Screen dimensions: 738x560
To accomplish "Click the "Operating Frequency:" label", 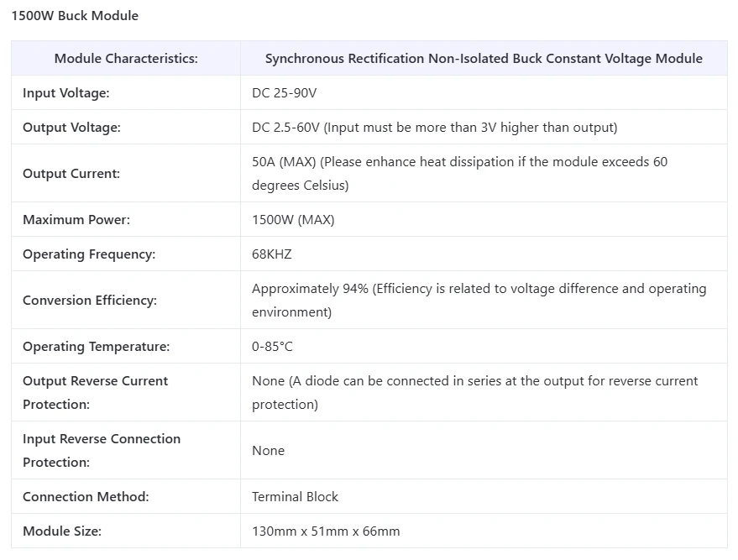I will 89,254.
